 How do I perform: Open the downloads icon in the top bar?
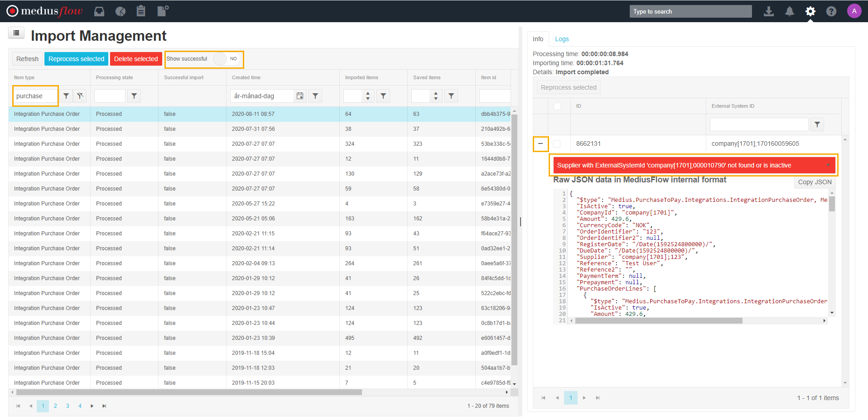(x=768, y=11)
